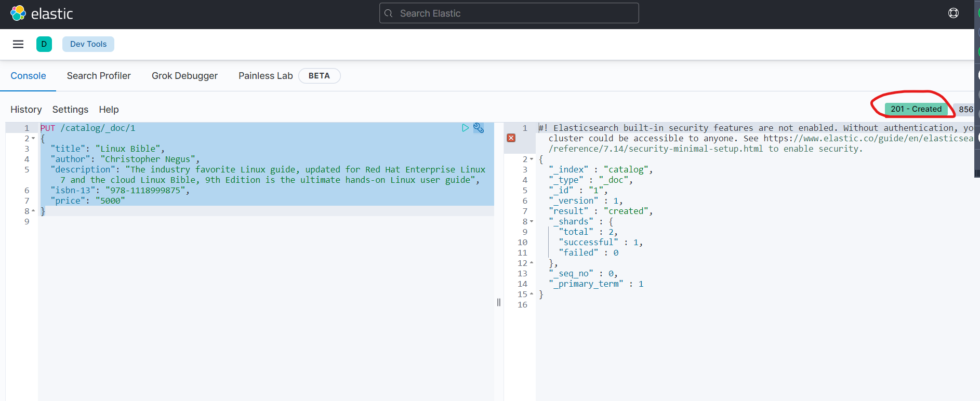Switch to the Console tab
980x401 pixels.
[x=28, y=76]
